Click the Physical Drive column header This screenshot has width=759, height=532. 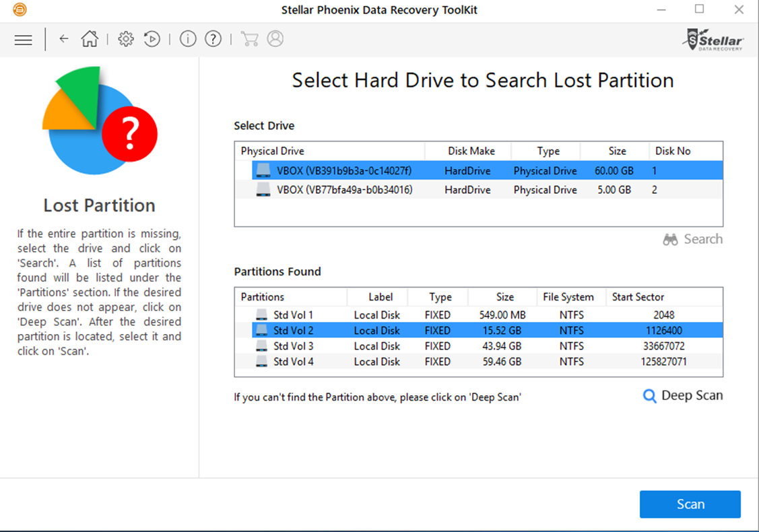pyautogui.click(x=330, y=151)
